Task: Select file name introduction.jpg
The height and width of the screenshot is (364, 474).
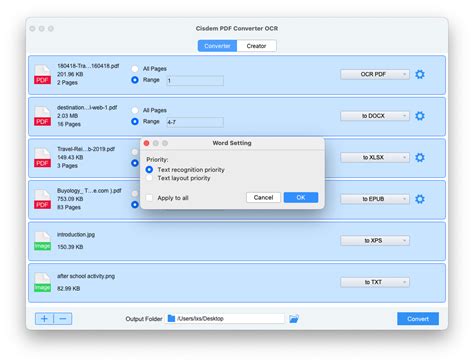Action: click(76, 234)
